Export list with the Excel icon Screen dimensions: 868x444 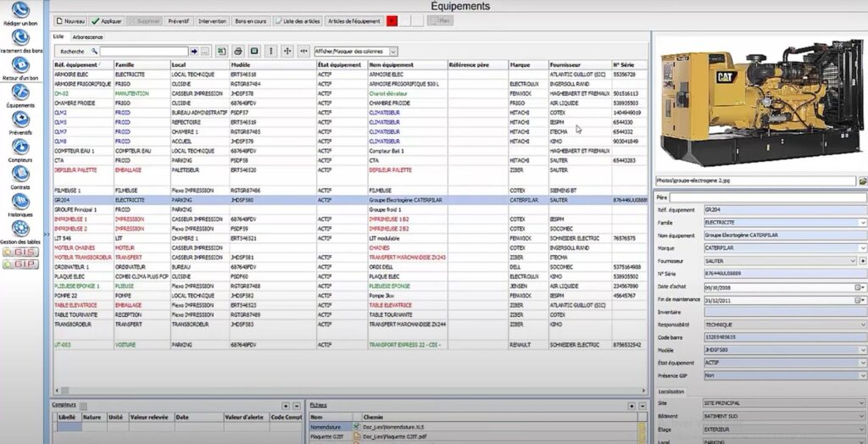tap(221, 51)
